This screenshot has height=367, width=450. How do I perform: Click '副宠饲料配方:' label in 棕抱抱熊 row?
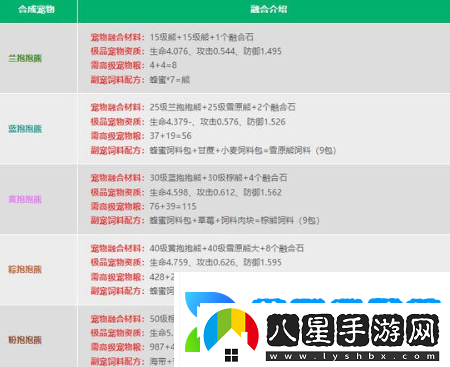coord(118,291)
